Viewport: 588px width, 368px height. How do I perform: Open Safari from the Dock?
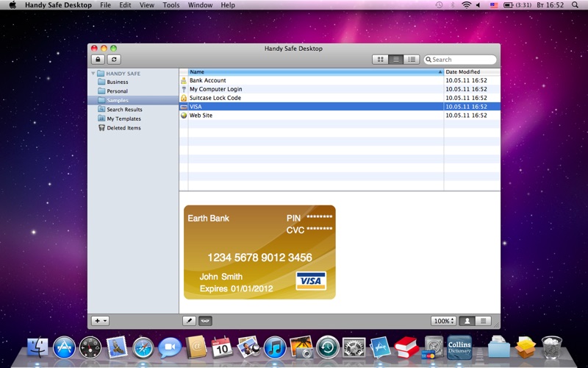point(143,347)
